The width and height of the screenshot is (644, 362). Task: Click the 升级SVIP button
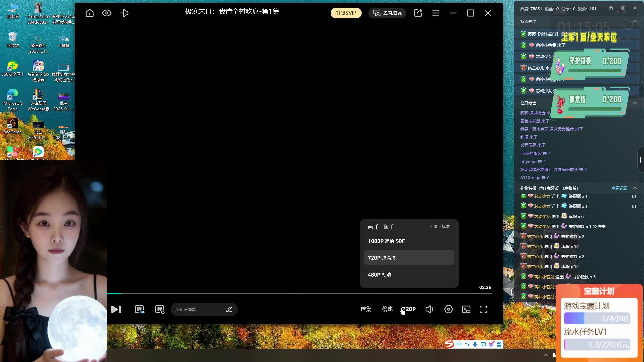pos(346,13)
